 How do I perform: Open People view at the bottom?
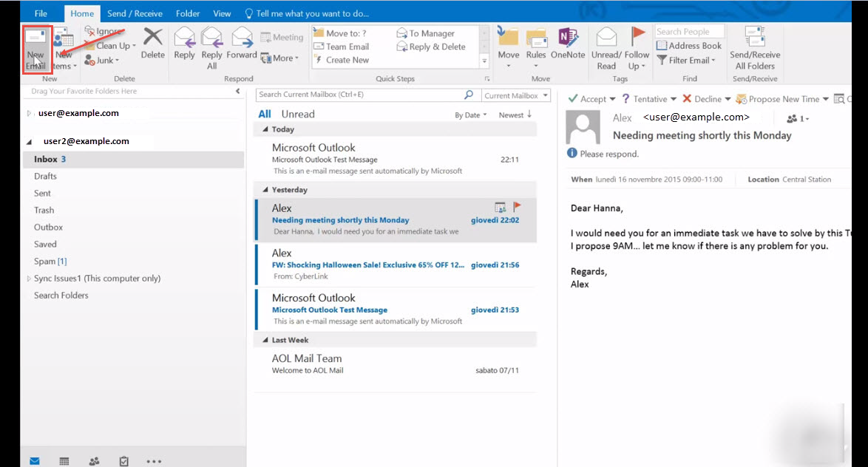pos(94,460)
